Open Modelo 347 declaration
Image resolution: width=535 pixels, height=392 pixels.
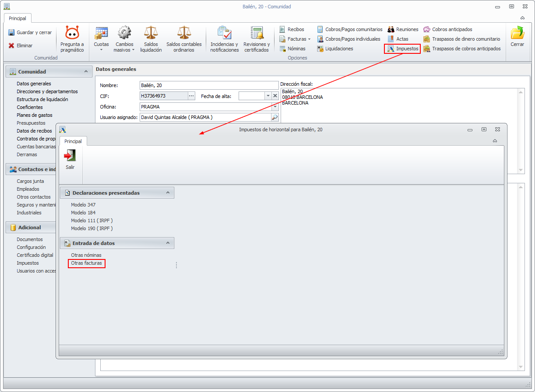click(83, 205)
